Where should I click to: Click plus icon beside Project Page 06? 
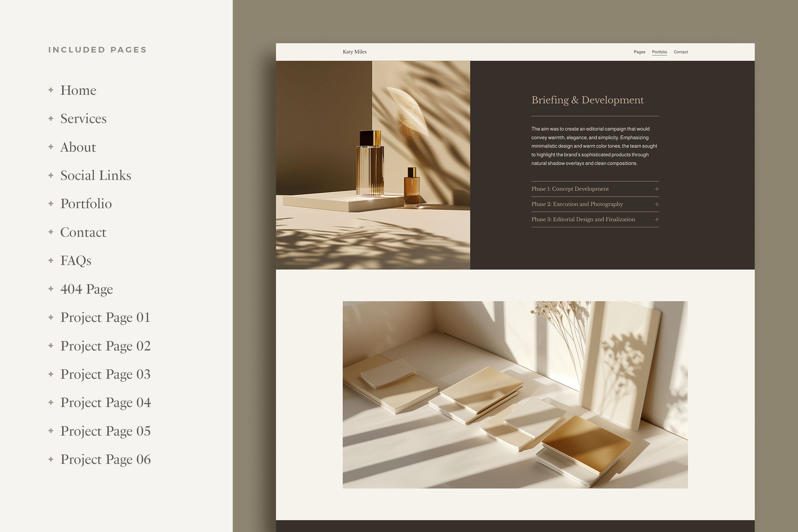(x=51, y=460)
